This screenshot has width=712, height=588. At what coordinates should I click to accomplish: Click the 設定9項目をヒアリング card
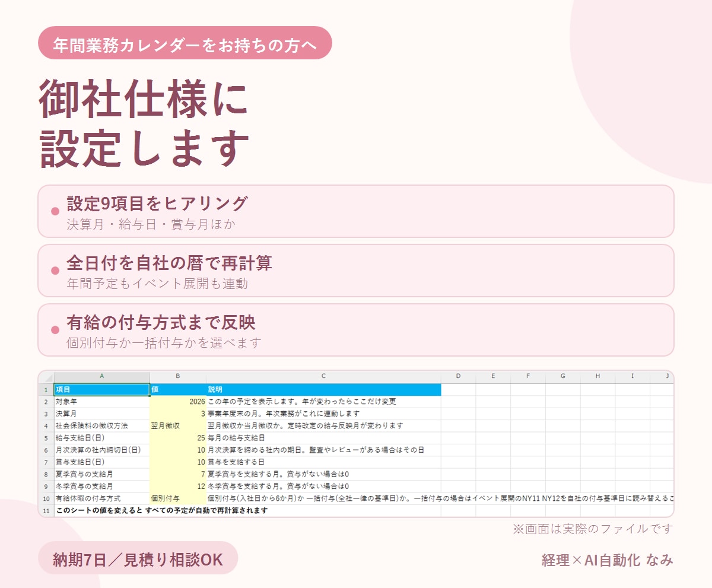pyautogui.click(x=356, y=211)
